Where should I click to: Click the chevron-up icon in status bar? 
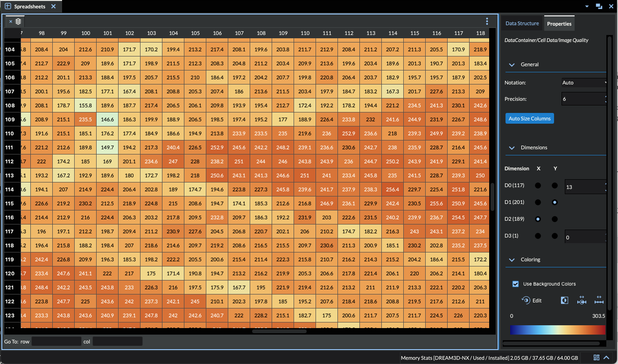click(x=606, y=357)
